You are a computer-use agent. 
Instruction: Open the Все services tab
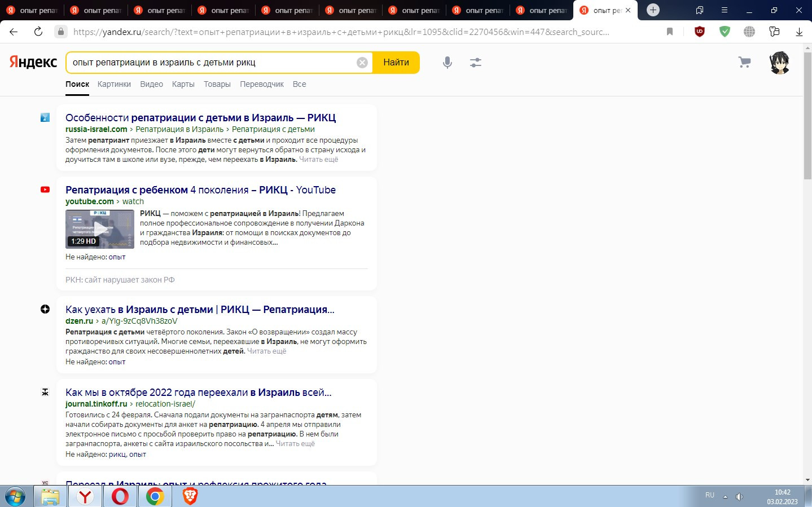click(300, 84)
